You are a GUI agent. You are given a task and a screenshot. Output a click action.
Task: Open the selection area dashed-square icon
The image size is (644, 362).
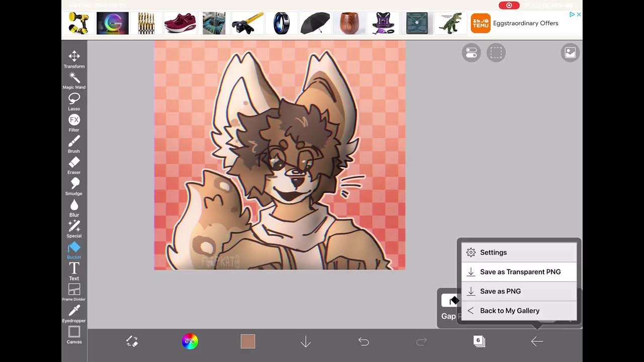[496, 52]
